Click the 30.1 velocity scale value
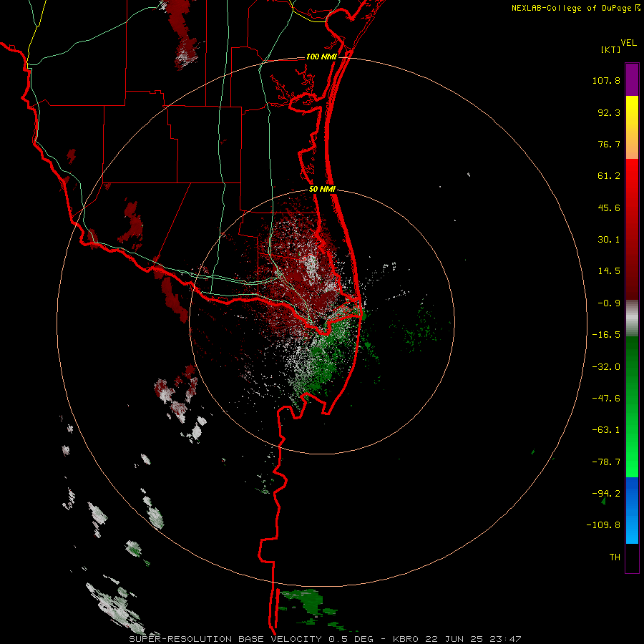Image resolution: width=644 pixels, height=644 pixels. [x=609, y=240]
